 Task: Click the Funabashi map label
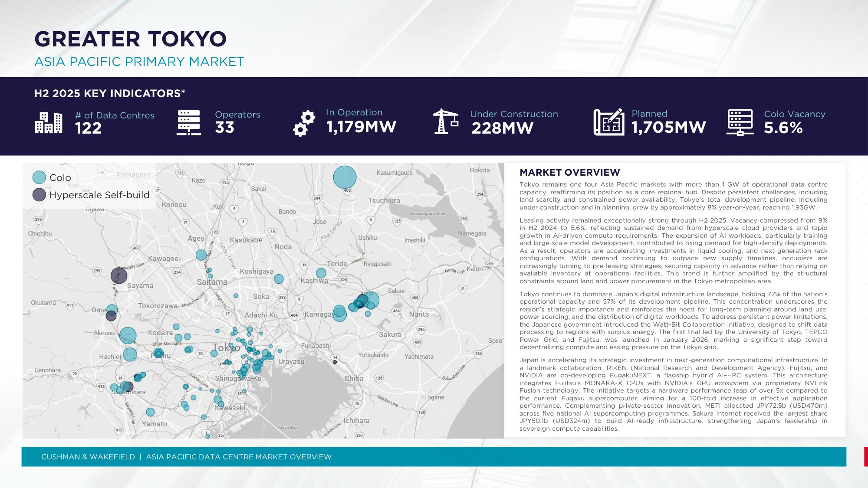tap(316, 346)
